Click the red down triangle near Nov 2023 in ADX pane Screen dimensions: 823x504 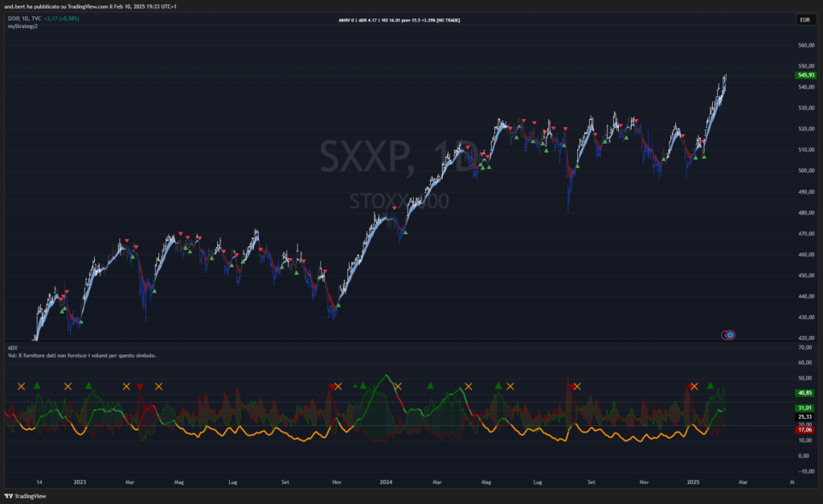tap(331, 387)
